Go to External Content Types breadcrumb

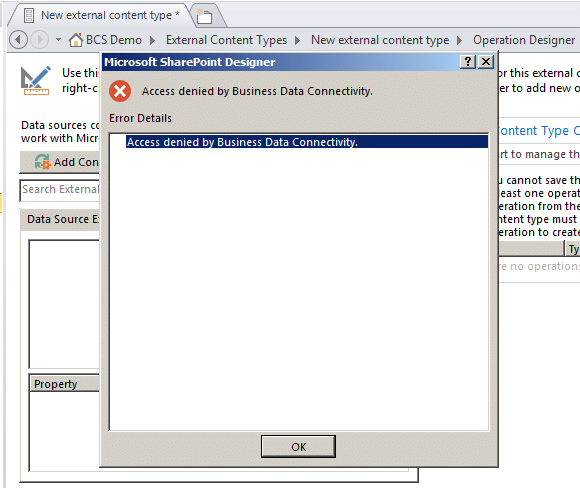(226, 40)
